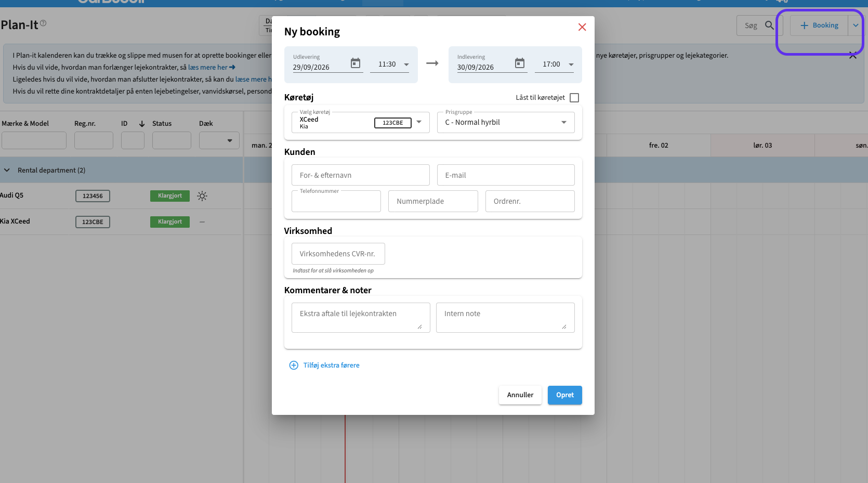Open the Udlevering date calendar picker
Image resolution: width=868 pixels, height=483 pixels.
(x=356, y=63)
